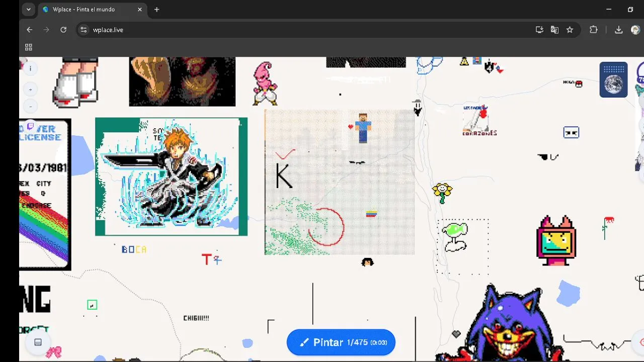The height and width of the screenshot is (362, 644).
Task: Click the yellow Flowey flower pixel art
Action: pyautogui.click(x=442, y=193)
